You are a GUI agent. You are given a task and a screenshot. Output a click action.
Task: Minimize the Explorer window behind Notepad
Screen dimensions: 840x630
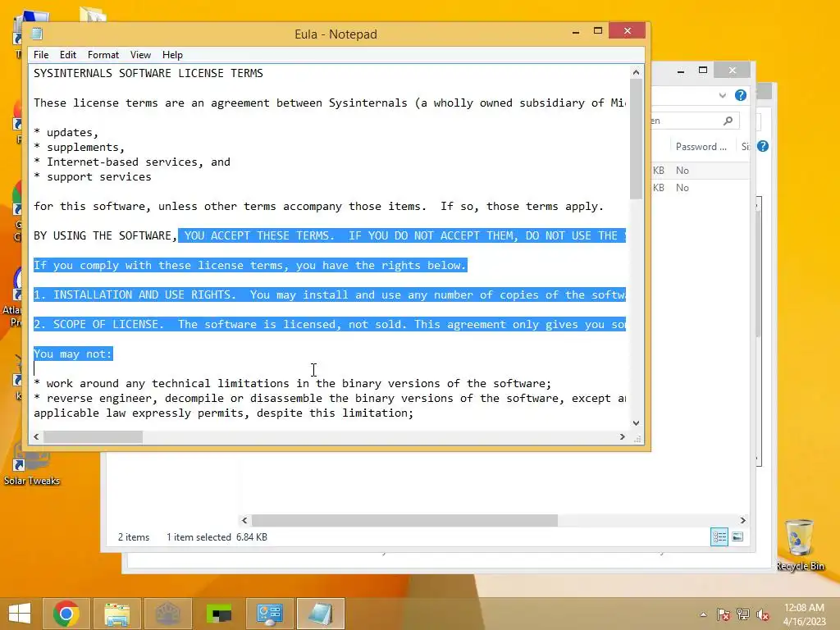[x=681, y=71]
